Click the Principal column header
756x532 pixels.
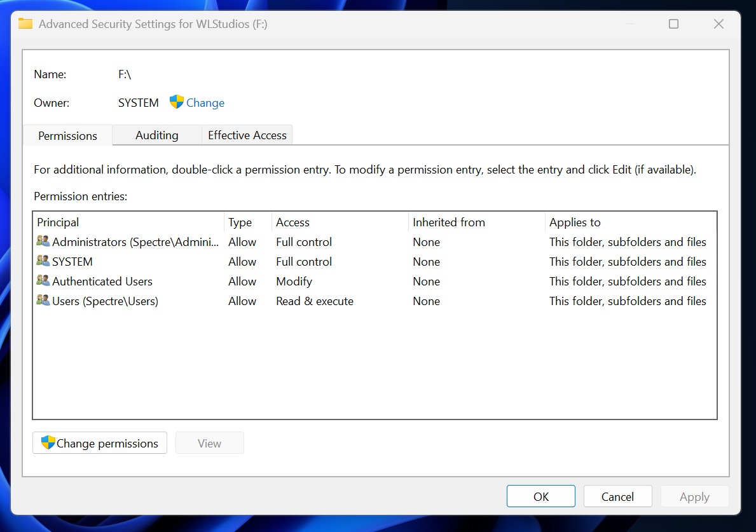point(58,222)
